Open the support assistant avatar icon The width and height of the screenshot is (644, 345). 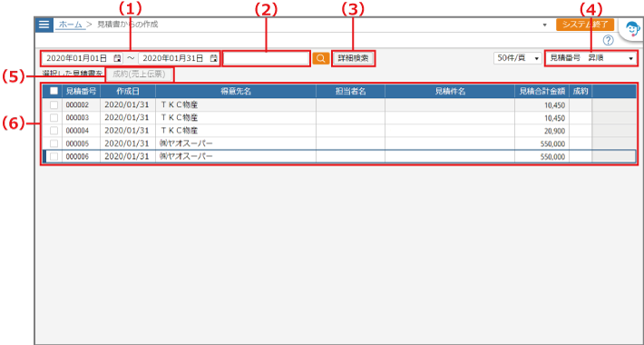pos(632,29)
